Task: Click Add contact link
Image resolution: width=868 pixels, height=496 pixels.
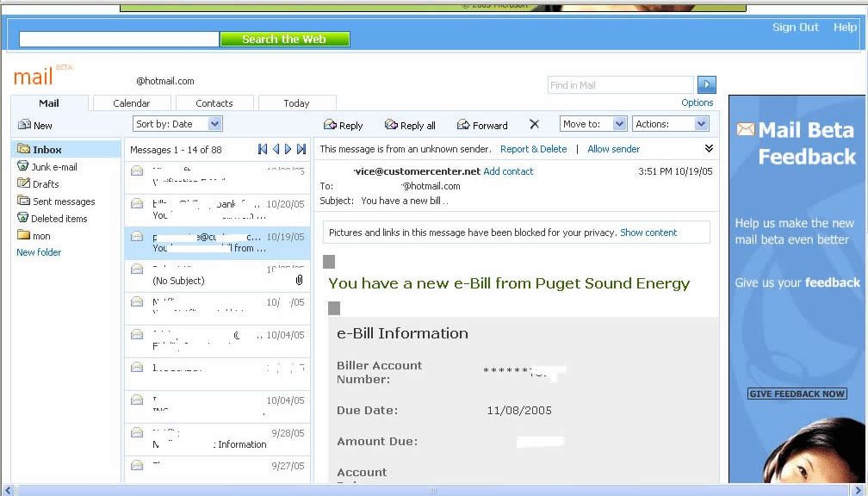Action: (x=508, y=171)
